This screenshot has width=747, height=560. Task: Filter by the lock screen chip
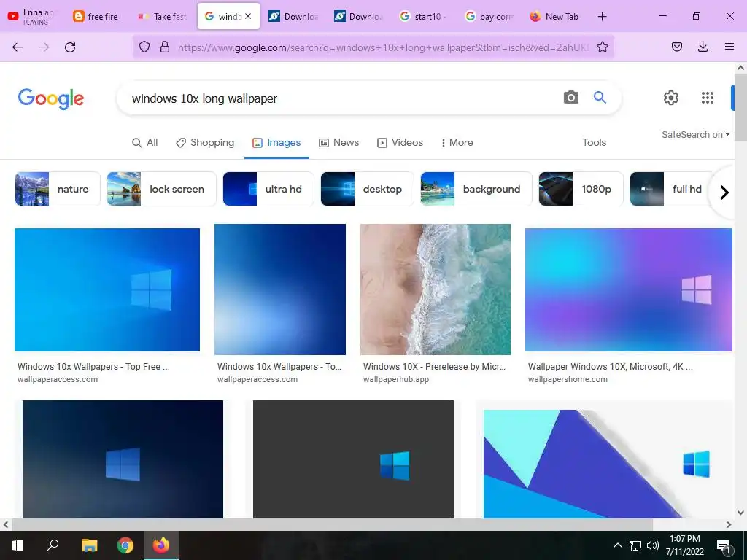click(161, 189)
